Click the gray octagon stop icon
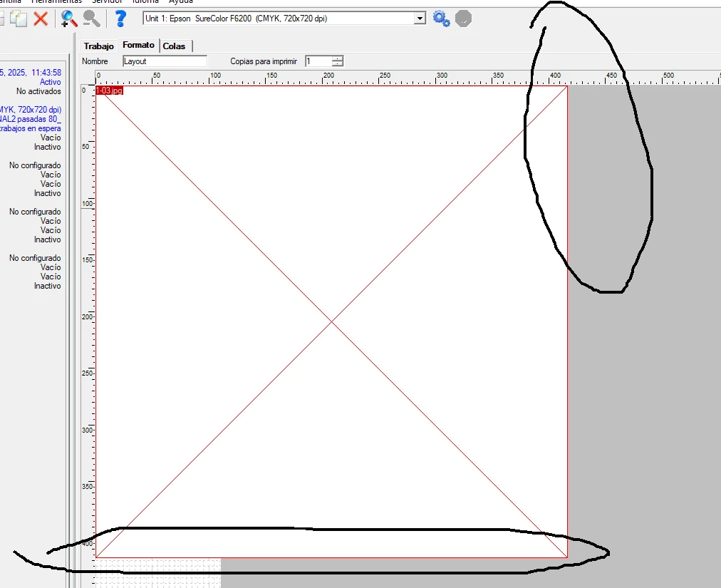Viewport: 721px width, 588px height. 464,19
